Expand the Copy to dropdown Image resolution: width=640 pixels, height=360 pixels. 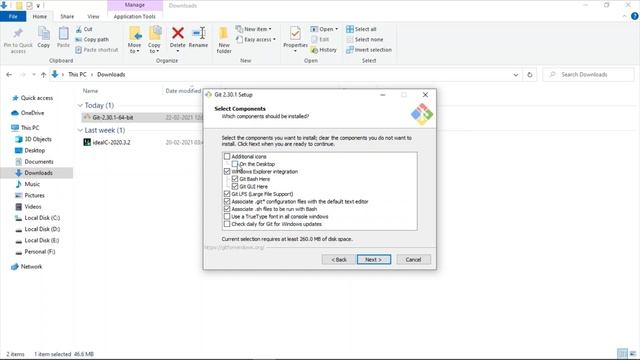154,48
